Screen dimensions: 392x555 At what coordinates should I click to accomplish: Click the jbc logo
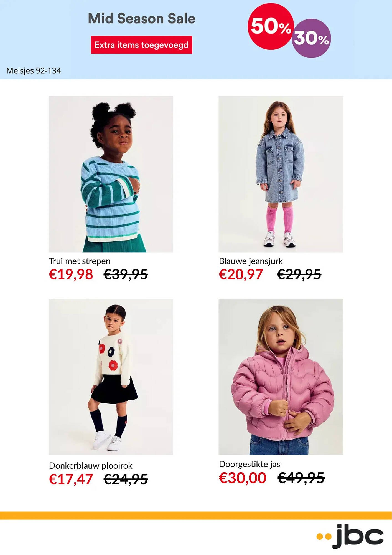coord(350,536)
